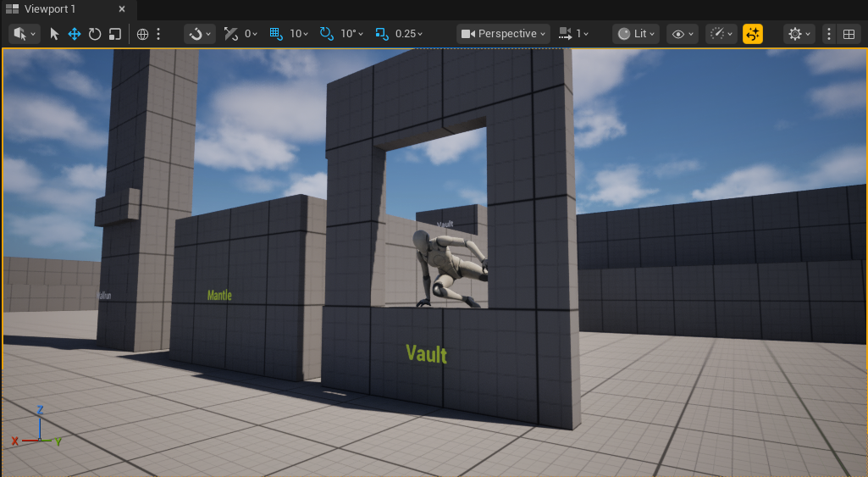Select small Vault label on back wall
This screenshot has width=868, height=477.
click(x=445, y=225)
